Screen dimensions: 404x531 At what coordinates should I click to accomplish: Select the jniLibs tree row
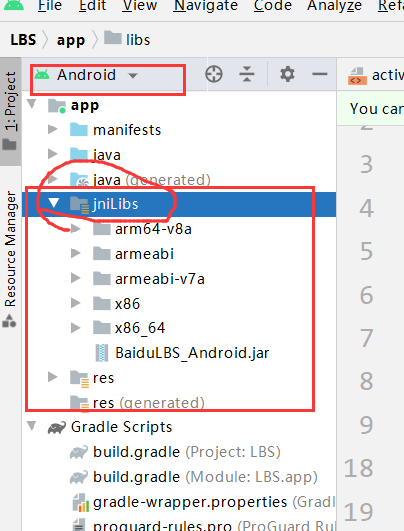click(179, 204)
